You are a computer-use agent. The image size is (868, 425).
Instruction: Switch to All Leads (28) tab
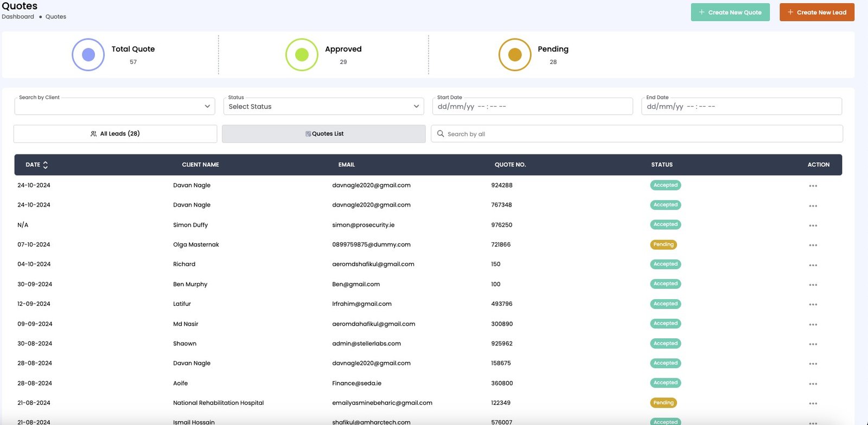[x=115, y=134]
